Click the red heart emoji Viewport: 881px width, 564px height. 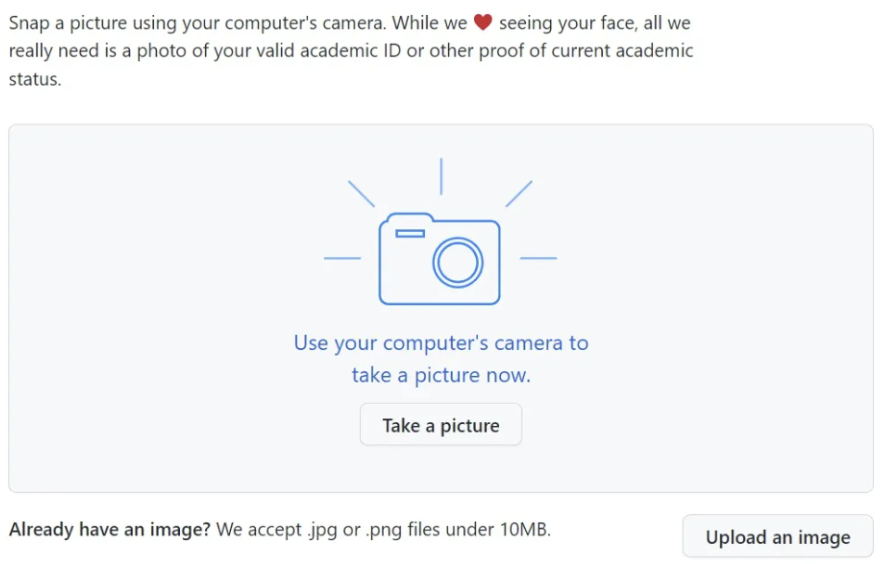click(x=483, y=22)
